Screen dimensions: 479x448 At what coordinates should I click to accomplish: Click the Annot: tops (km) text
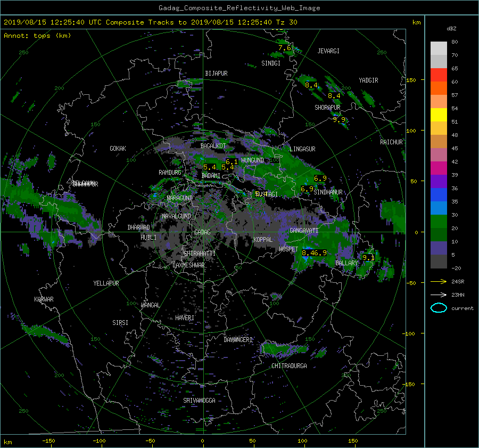37,36
